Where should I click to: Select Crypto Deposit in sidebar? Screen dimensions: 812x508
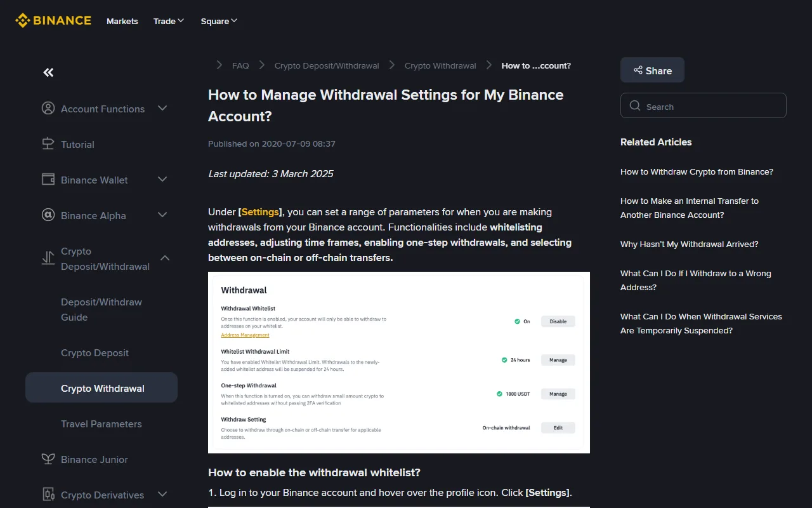pyautogui.click(x=95, y=352)
